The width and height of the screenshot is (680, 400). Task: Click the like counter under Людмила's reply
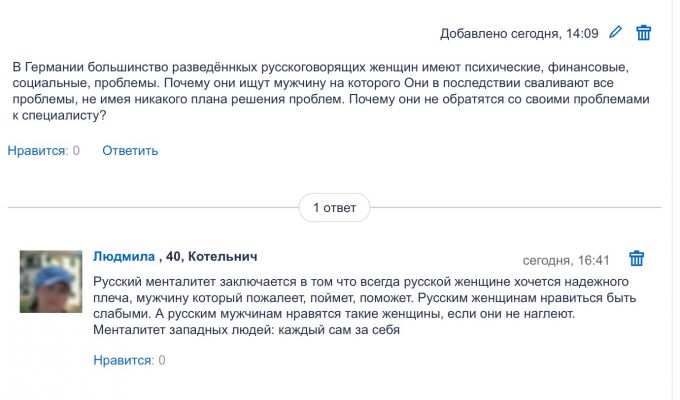tap(162, 360)
